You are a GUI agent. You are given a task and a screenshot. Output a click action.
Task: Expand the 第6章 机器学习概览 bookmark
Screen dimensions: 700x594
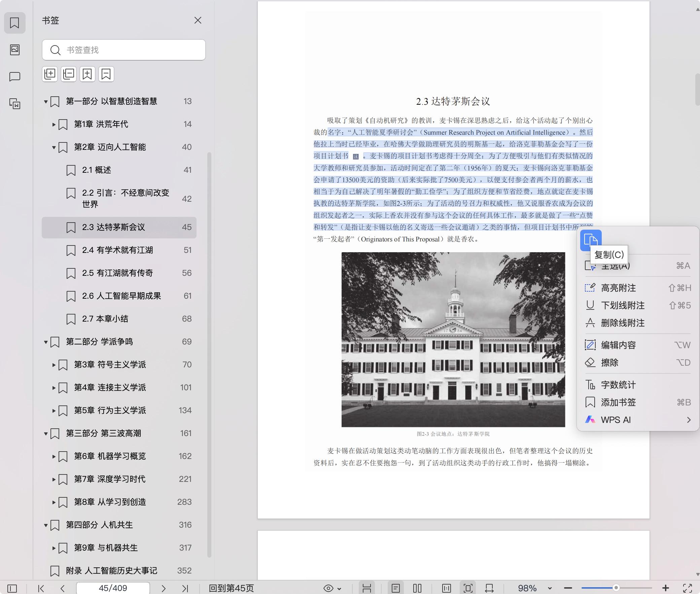pos(54,456)
